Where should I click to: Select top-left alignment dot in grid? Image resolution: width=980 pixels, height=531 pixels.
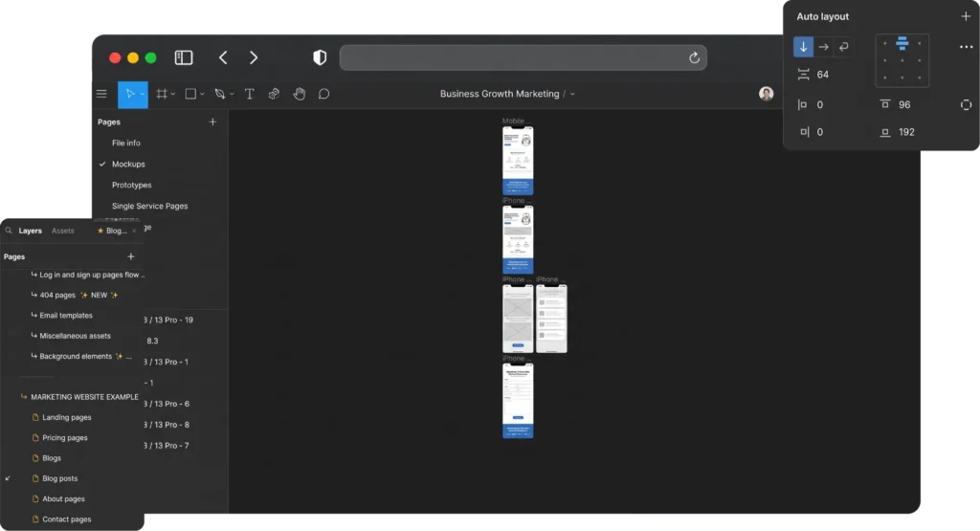[884, 43]
